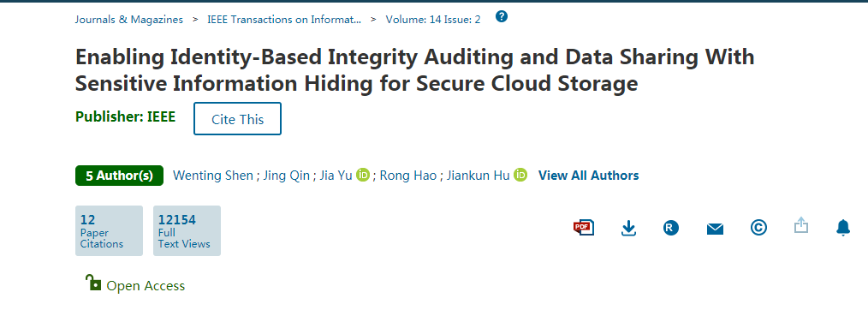Open Volume: 14 Issue: 2 link
This screenshot has height=322, width=868.
pyautogui.click(x=433, y=20)
